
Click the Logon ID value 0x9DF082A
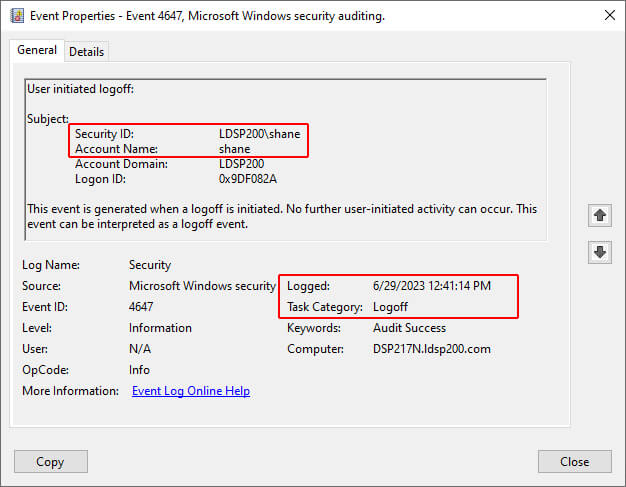coord(248,179)
